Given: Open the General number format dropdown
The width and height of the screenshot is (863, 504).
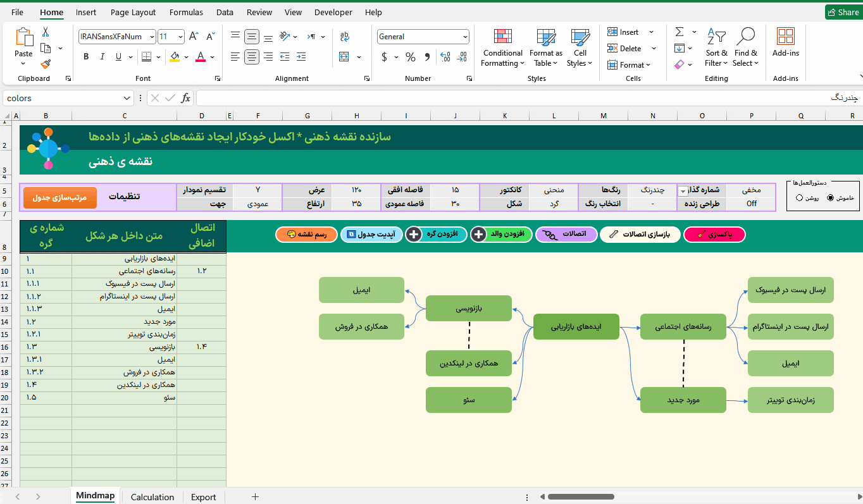Looking at the screenshot, I should [x=465, y=37].
